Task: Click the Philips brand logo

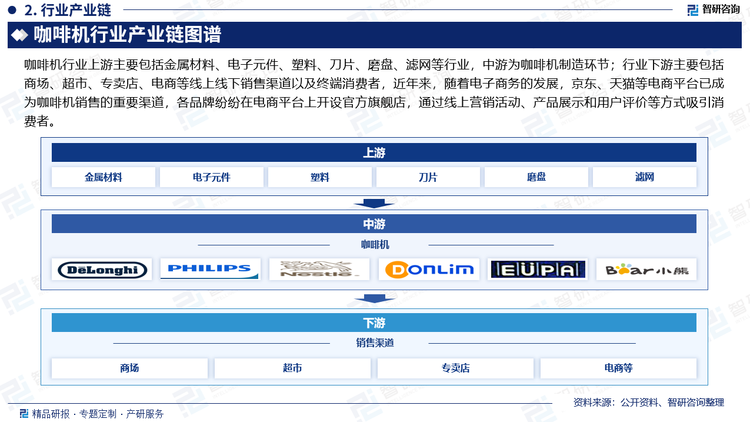Action: [210, 269]
